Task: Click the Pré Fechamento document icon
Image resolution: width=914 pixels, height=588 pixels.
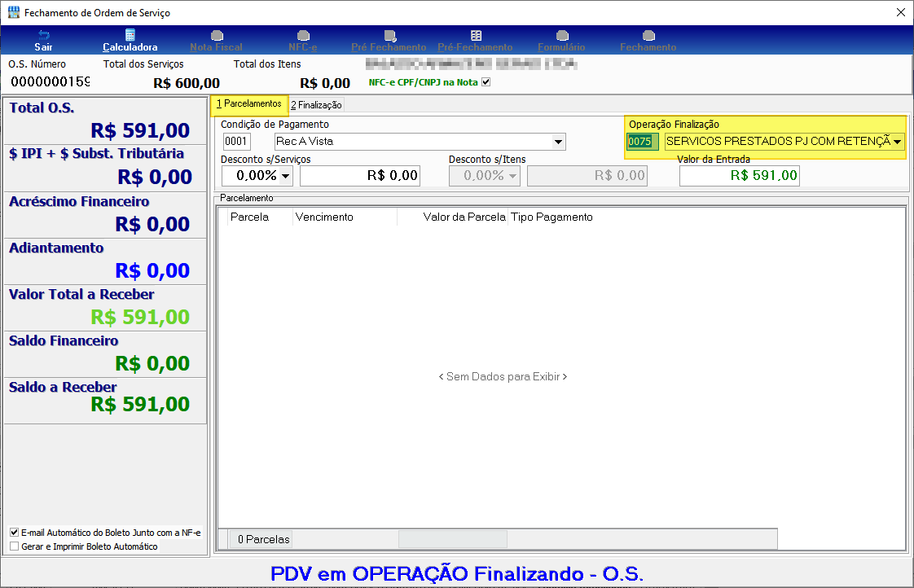Action: point(390,36)
